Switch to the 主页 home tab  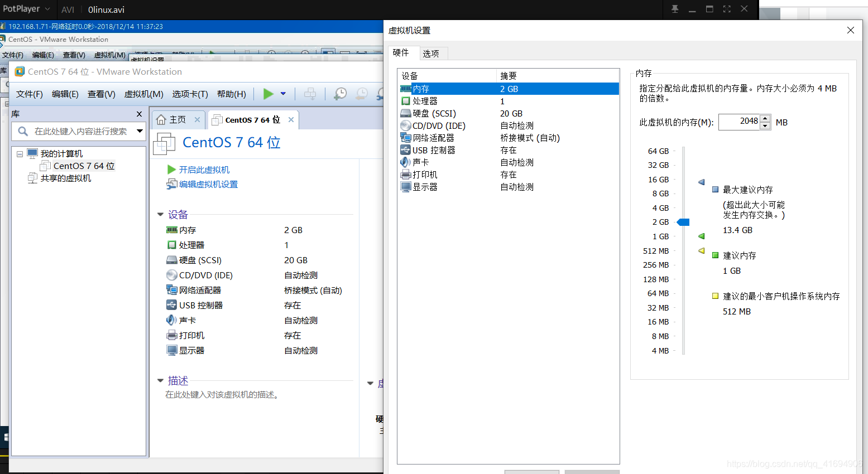pos(178,120)
